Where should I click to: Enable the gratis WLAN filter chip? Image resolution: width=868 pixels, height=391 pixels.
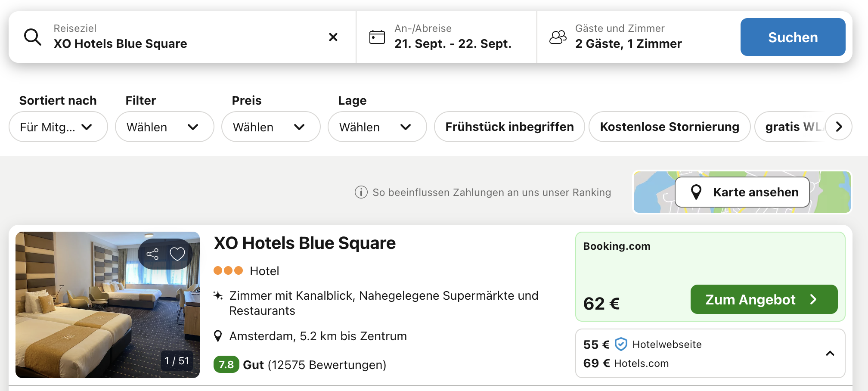pos(790,127)
